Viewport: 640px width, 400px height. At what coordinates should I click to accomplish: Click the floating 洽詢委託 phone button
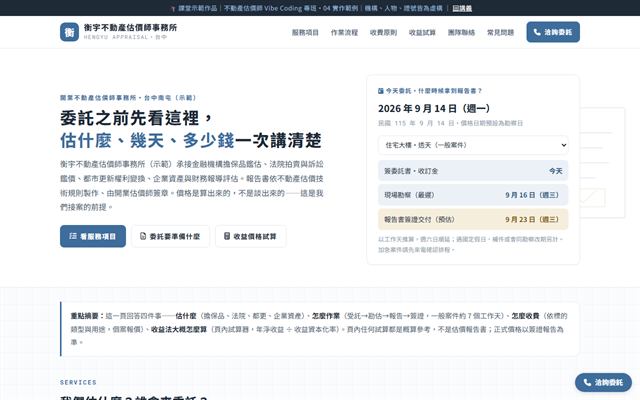point(603,382)
